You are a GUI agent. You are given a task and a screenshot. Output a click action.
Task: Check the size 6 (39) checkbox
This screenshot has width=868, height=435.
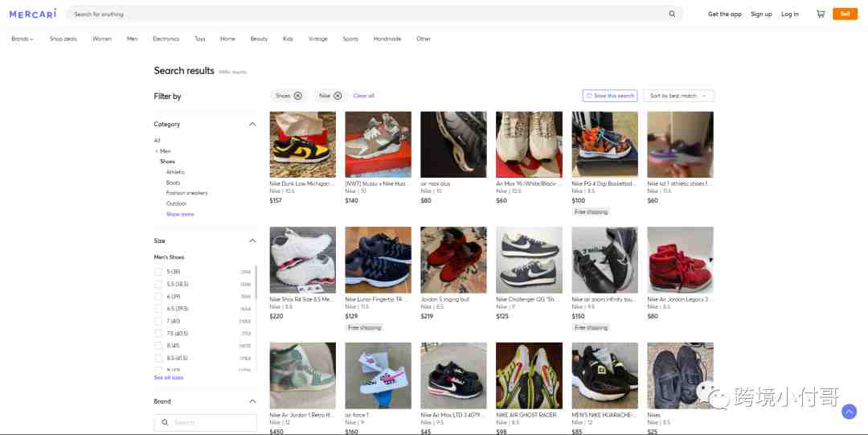click(158, 297)
